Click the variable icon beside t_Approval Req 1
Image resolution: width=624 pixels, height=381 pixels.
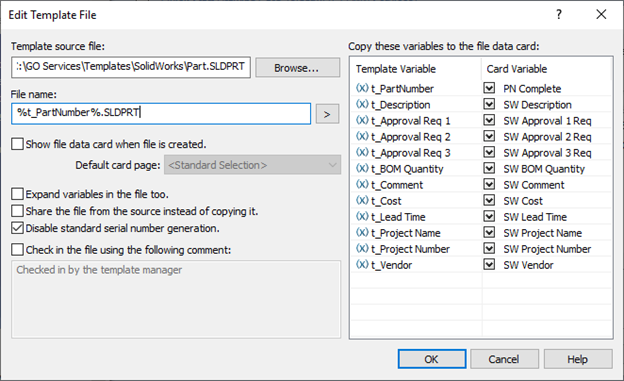362,120
